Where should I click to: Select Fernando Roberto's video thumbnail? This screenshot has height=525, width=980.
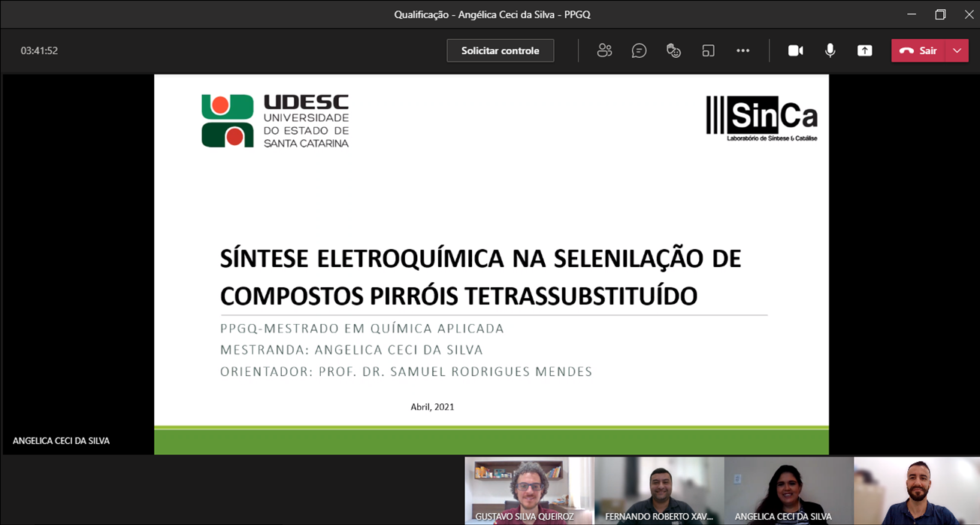point(659,489)
